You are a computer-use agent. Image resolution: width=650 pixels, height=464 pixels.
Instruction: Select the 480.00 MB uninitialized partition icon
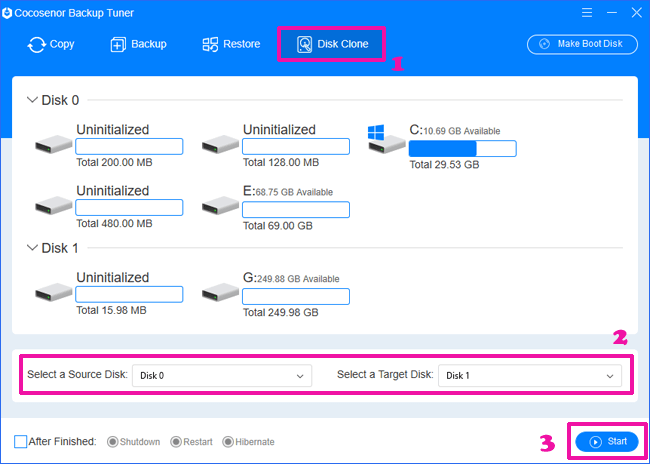(x=53, y=205)
